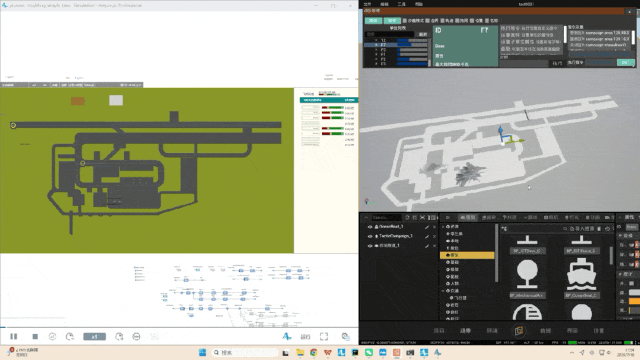Toggle visibility of the third outliner object

pyautogui.click(x=370, y=246)
